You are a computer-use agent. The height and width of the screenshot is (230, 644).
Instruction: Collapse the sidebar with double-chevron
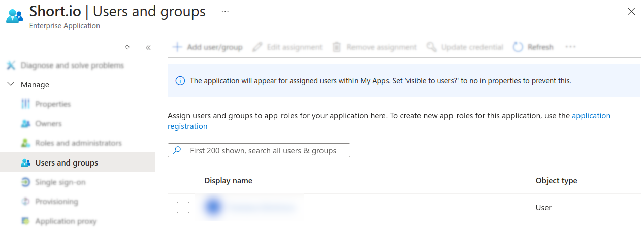coord(148,48)
